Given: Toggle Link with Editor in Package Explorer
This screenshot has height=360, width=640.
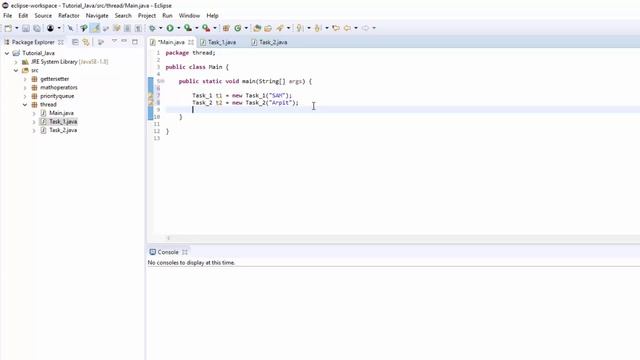Looking at the screenshot, I should (86, 42).
